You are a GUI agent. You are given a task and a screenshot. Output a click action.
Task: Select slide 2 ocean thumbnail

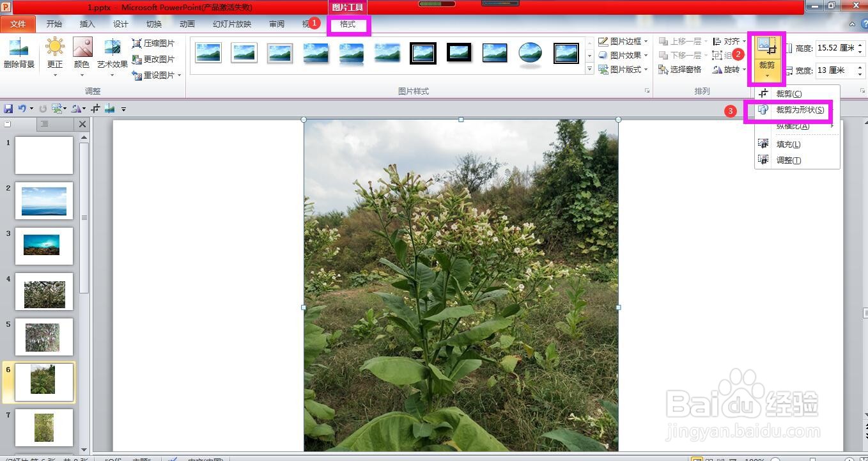pyautogui.click(x=44, y=201)
